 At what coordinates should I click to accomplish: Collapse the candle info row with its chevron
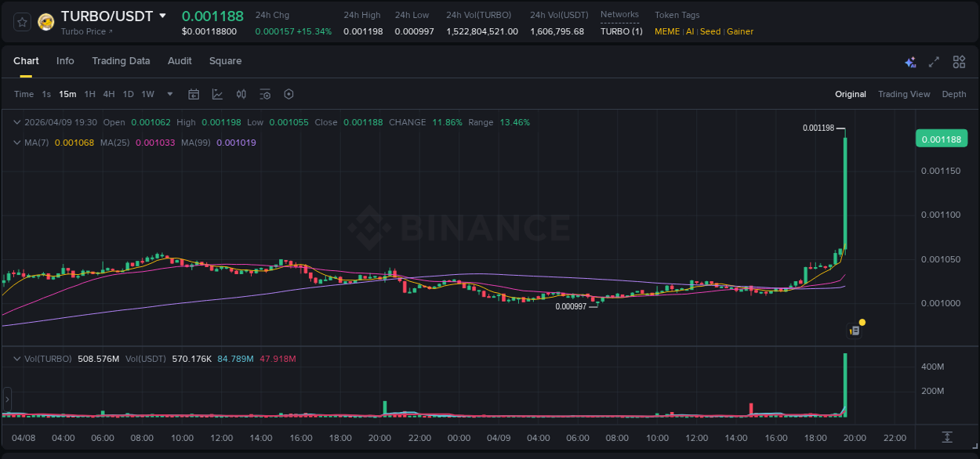pyautogui.click(x=16, y=122)
